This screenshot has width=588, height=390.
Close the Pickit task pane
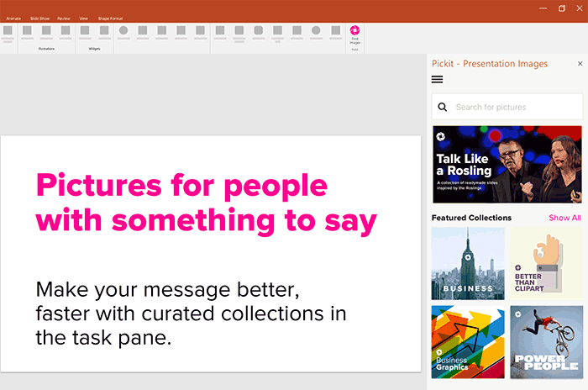pyautogui.click(x=580, y=64)
